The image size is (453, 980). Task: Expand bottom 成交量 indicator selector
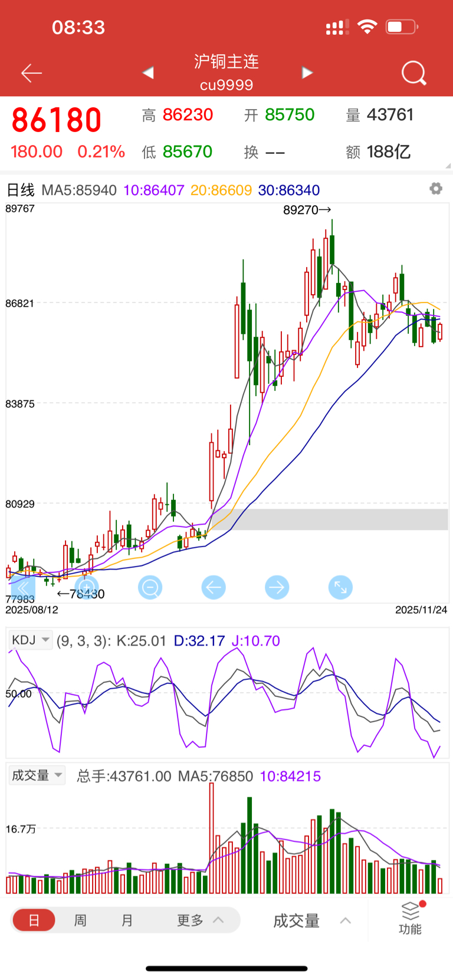(313, 920)
